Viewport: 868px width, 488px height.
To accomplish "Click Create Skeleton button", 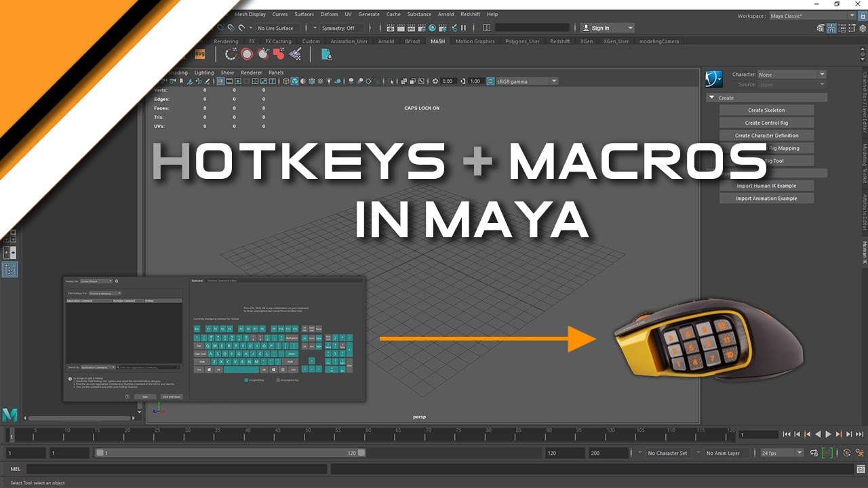I will pyautogui.click(x=766, y=110).
